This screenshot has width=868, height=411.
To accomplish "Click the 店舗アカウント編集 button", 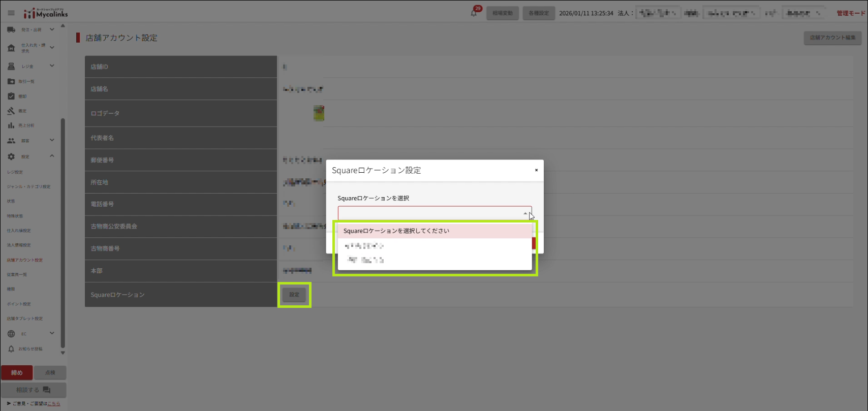I will [x=832, y=38].
